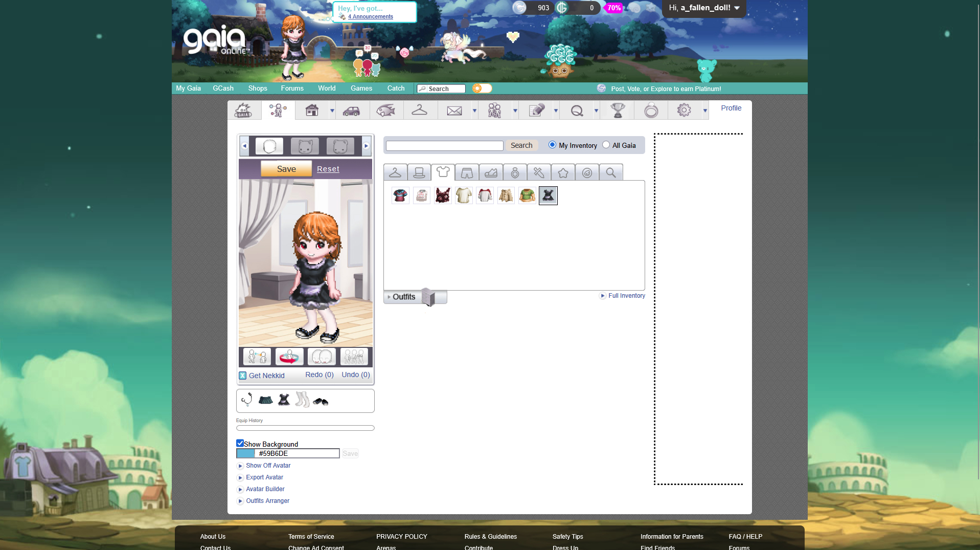Viewport: 980px width, 550px height.
Task: Select the My Inventory radio button
Action: tap(552, 145)
